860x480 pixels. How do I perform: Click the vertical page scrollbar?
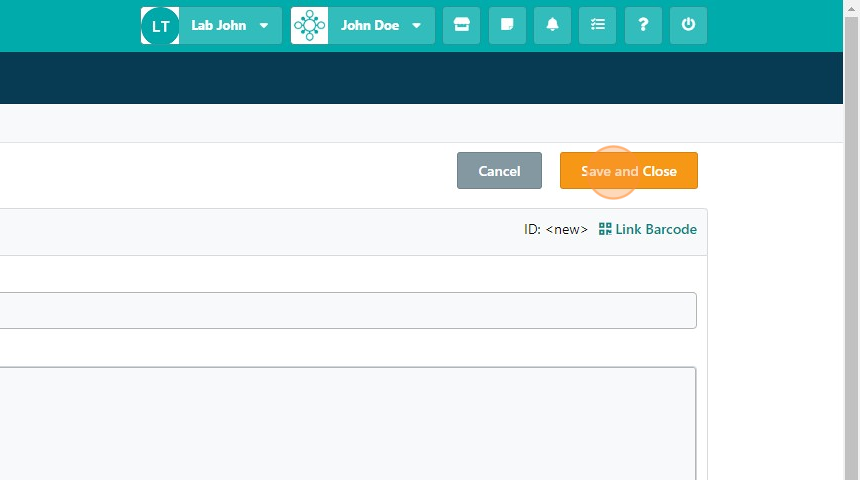coord(852,247)
